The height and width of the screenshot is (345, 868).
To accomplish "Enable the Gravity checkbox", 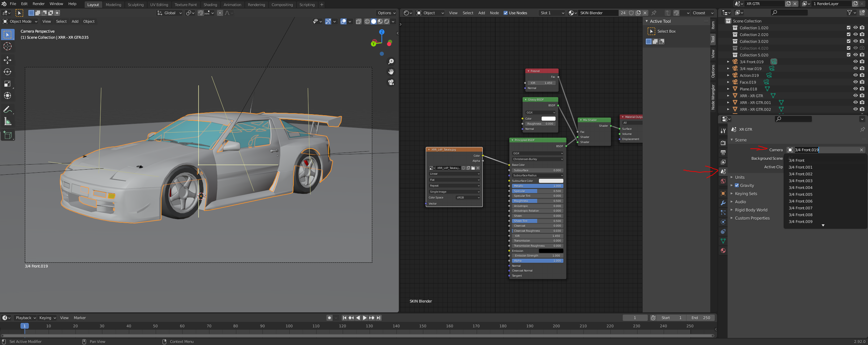I will click(x=737, y=186).
